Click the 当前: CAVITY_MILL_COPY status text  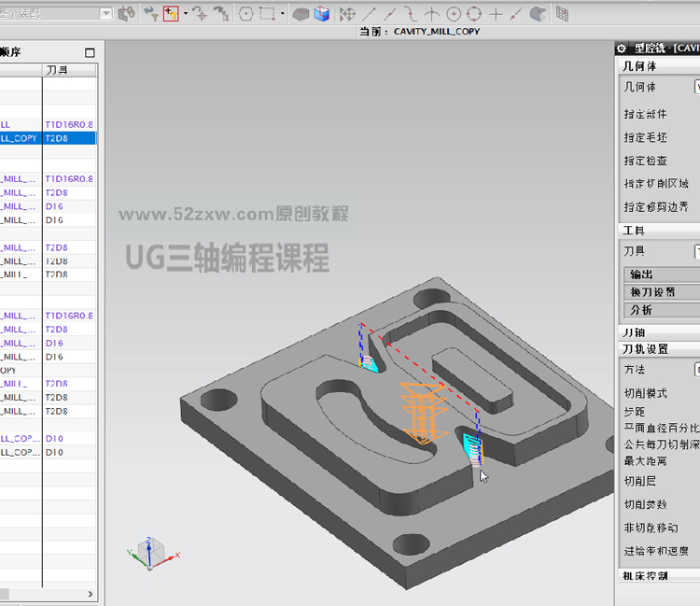click(x=420, y=32)
